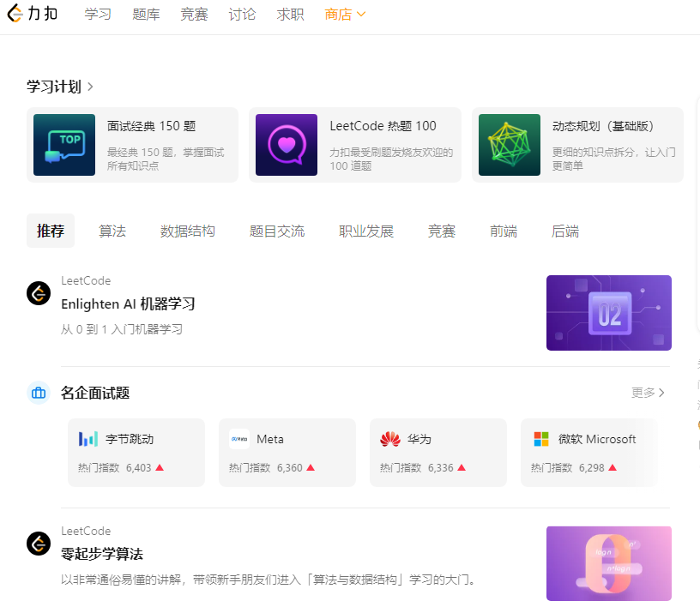Switch to the 算法 tab
The image size is (700, 613).
[112, 231]
